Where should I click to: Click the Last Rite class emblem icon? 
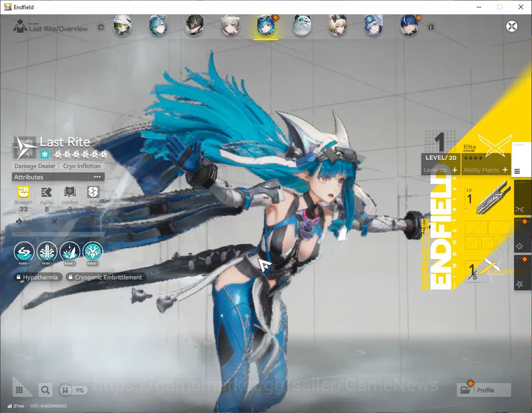coord(25,148)
